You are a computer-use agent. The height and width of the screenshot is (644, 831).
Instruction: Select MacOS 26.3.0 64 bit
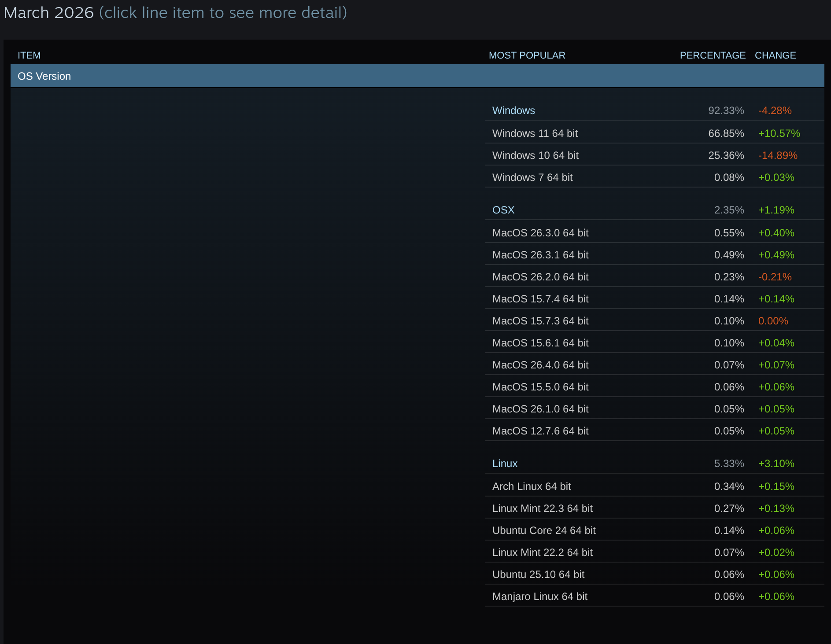pos(655,233)
